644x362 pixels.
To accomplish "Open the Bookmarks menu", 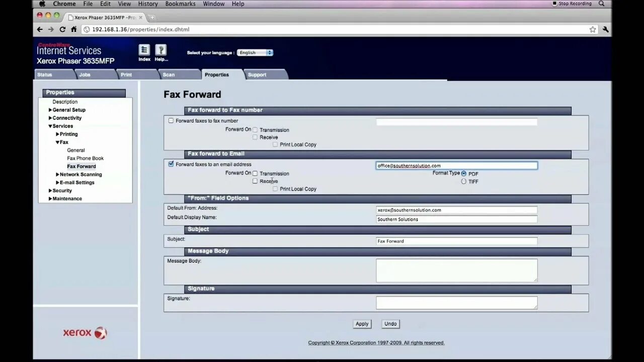I will click(x=180, y=4).
